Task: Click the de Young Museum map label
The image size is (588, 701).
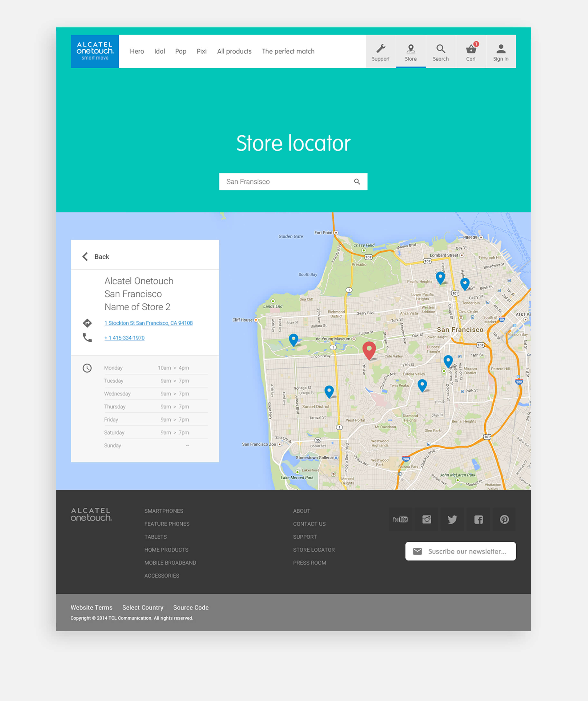Action: (x=333, y=339)
